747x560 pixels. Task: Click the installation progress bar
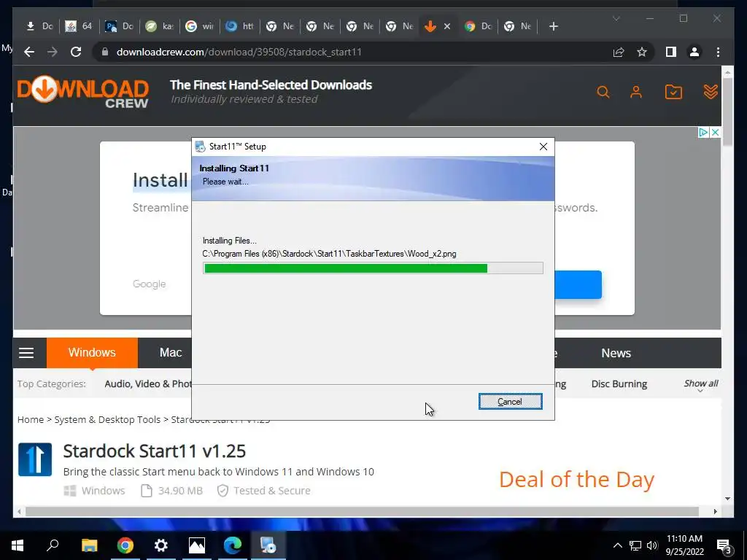click(373, 268)
